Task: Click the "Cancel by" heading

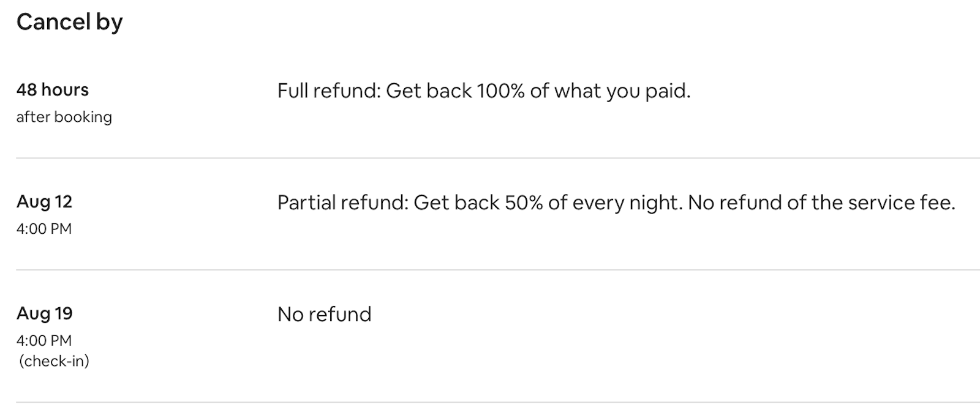Action: pyautogui.click(x=69, y=23)
